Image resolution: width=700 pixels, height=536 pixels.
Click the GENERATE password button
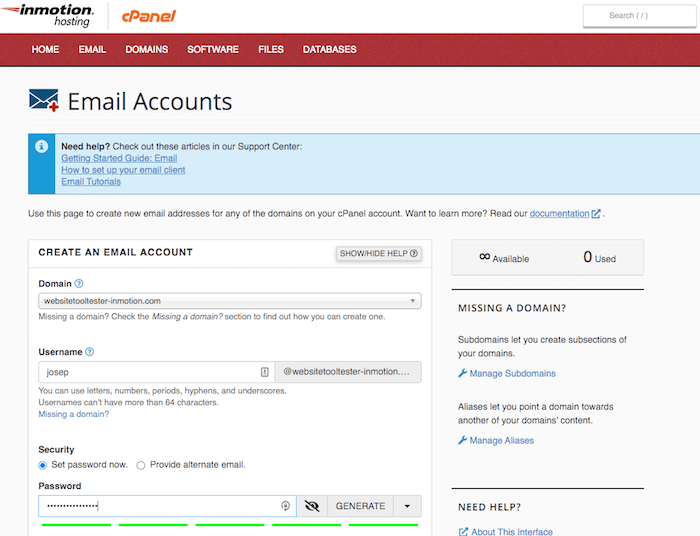pyautogui.click(x=360, y=506)
